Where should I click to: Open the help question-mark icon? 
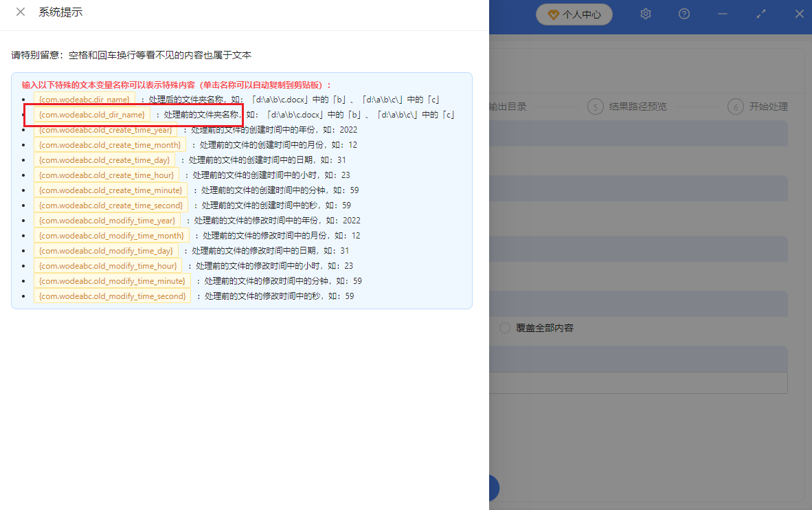click(684, 14)
